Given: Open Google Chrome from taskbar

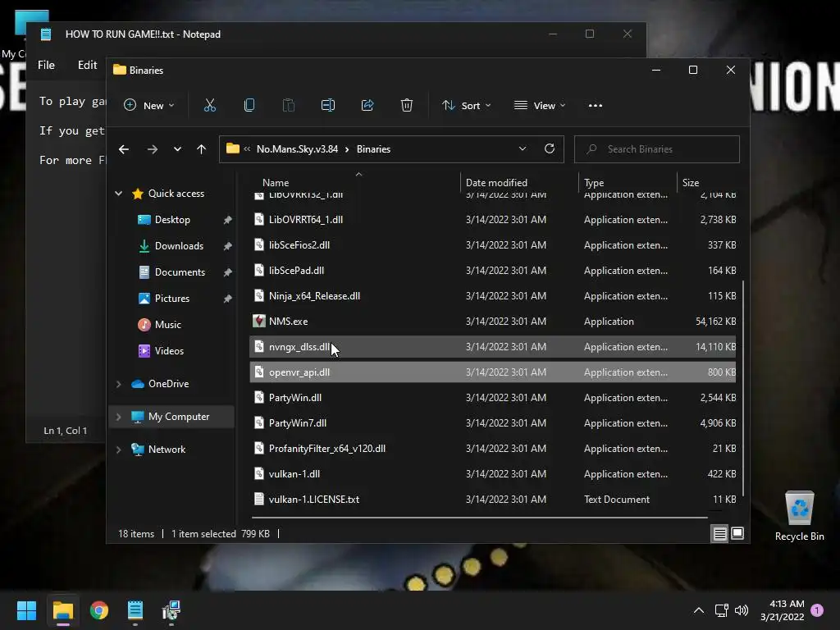Looking at the screenshot, I should [99, 610].
